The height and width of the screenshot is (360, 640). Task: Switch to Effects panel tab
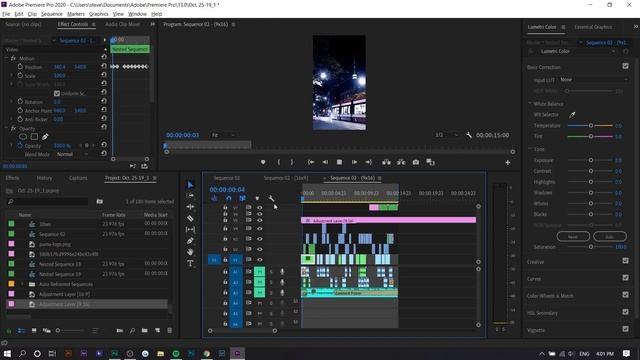12,178
